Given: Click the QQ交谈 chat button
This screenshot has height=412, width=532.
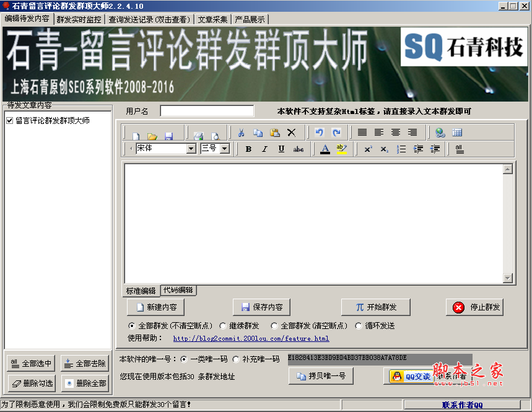Looking at the screenshot, I should (x=411, y=376).
